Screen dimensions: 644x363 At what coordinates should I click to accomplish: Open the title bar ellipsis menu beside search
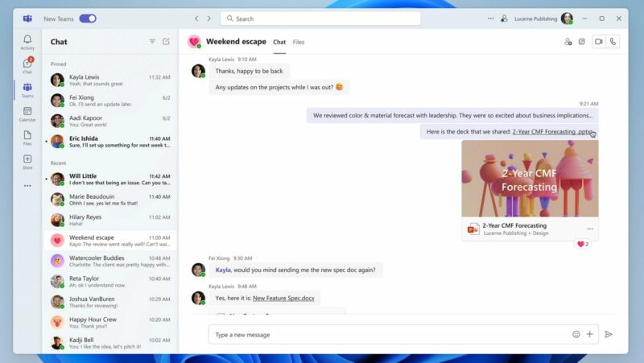490,19
